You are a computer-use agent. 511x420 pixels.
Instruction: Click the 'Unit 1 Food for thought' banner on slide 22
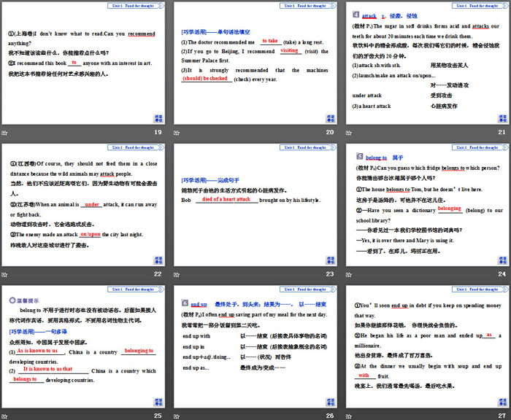click(x=136, y=147)
